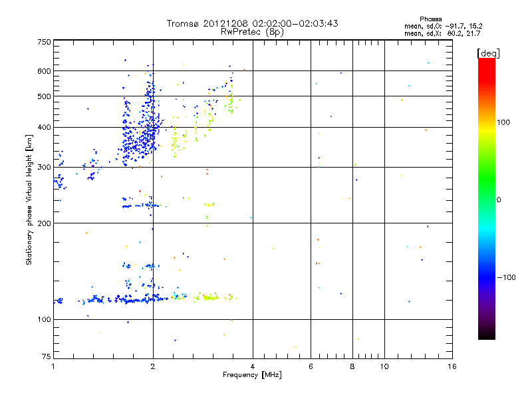Click the x-axis label '1'
The height and width of the screenshot is (399, 532).
(53, 366)
